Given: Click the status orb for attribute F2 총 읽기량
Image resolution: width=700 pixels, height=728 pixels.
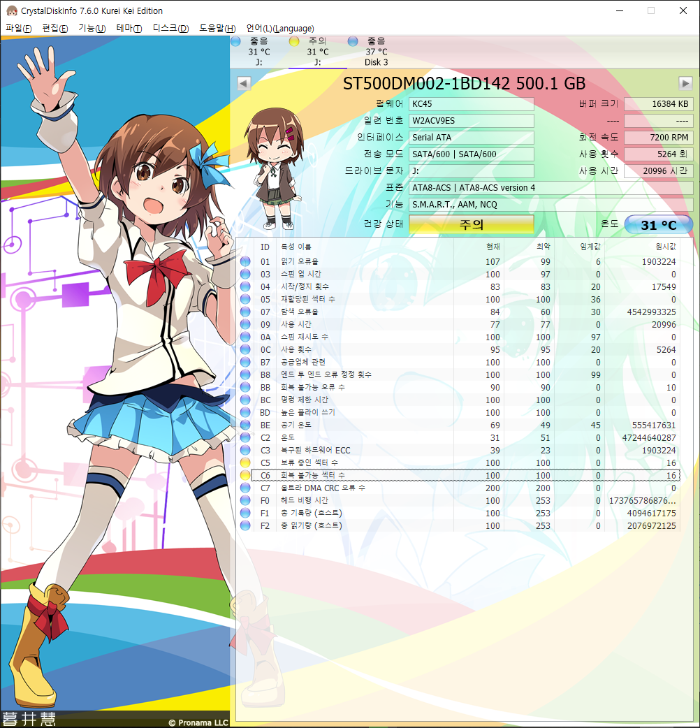Looking at the screenshot, I should click(x=245, y=525).
